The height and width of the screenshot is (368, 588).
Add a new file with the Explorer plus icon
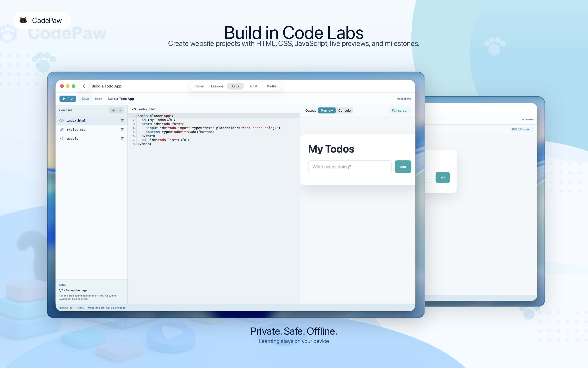pos(113,110)
